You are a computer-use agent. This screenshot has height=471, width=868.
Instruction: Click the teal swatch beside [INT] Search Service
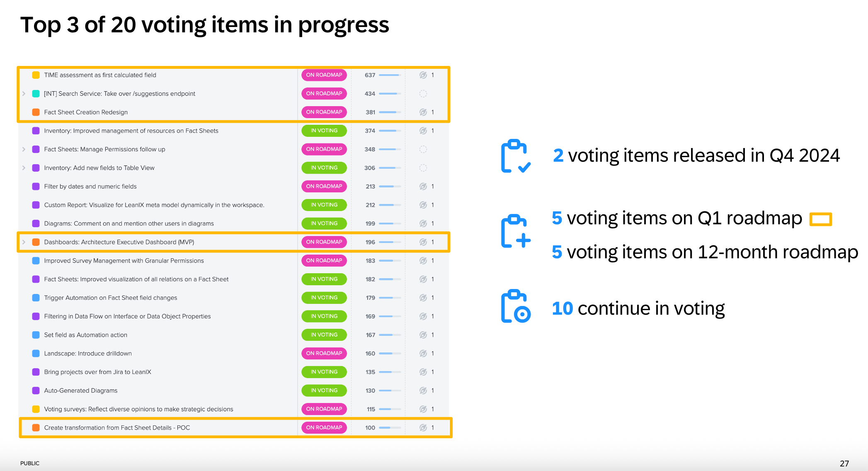click(36, 94)
